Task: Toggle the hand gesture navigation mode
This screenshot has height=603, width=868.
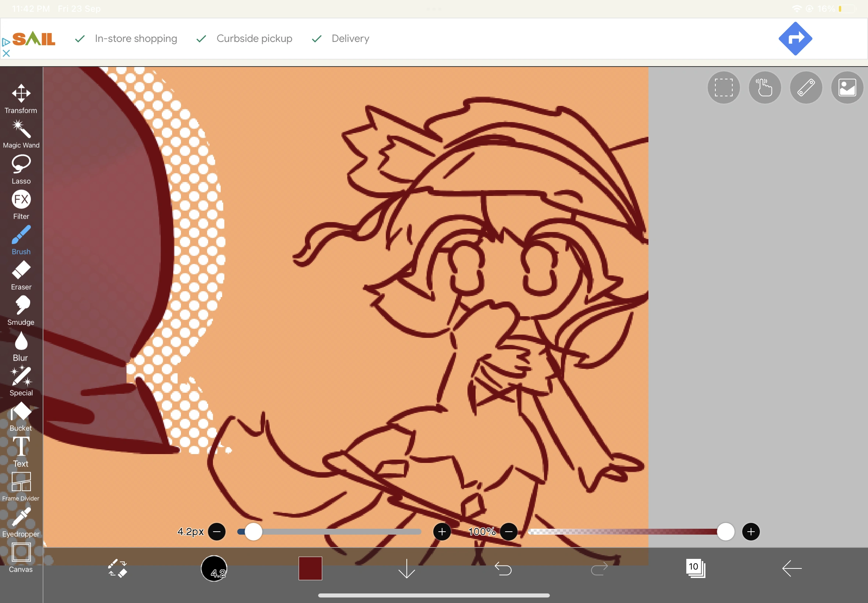Action: 764,87
